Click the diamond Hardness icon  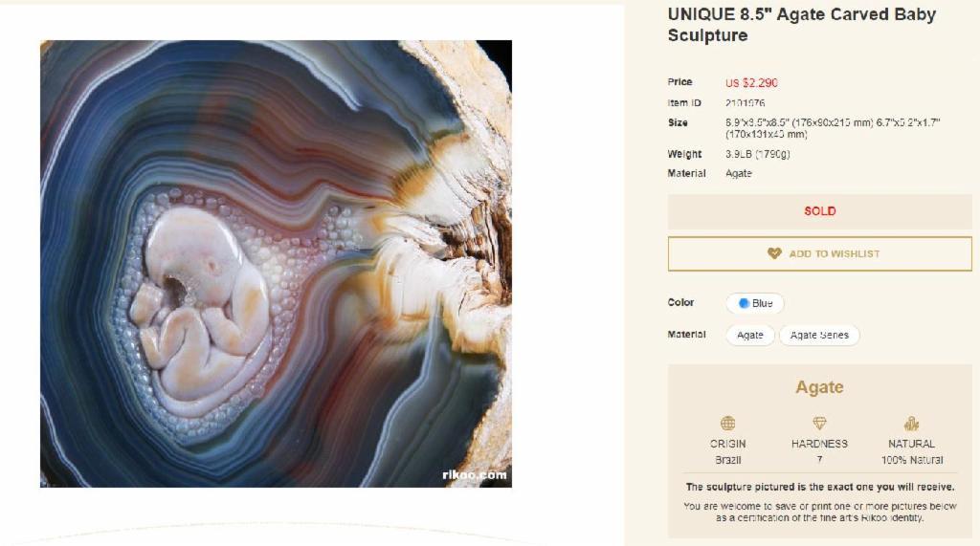[x=819, y=424]
